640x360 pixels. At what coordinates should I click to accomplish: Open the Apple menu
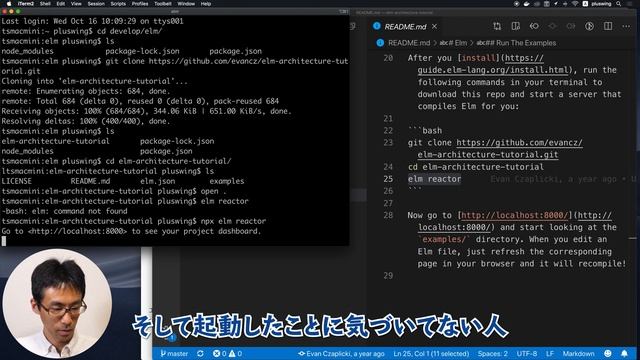pos(9,4)
